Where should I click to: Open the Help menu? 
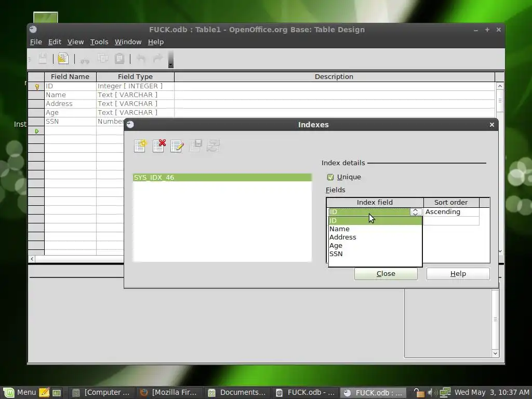156,42
